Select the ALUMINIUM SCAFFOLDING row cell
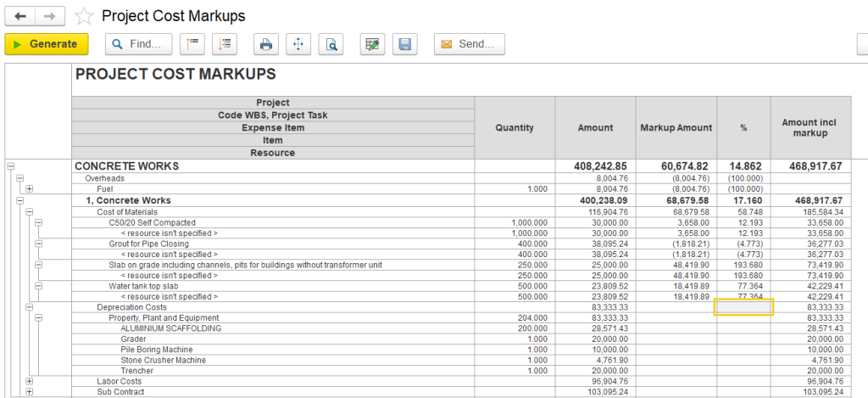The height and width of the screenshot is (398, 868). point(170,328)
